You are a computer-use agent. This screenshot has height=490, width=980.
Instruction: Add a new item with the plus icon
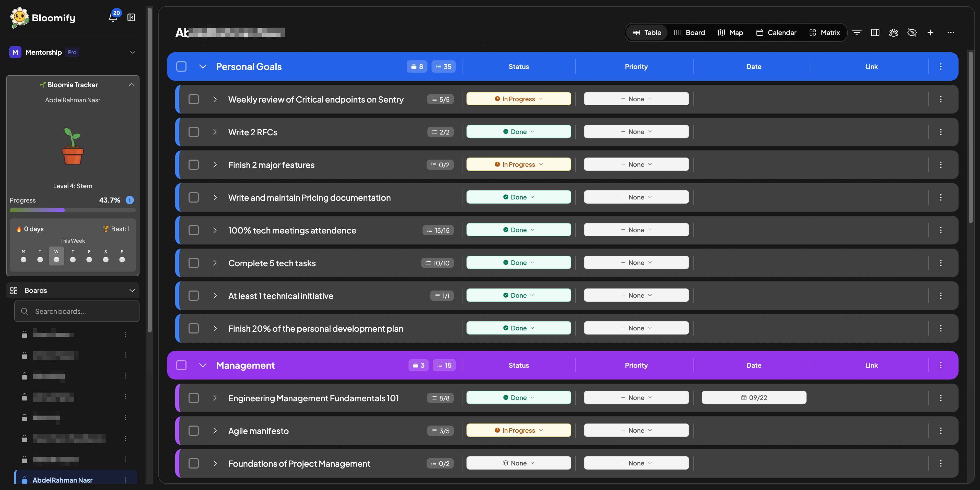pyautogui.click(x=930, y=32)
